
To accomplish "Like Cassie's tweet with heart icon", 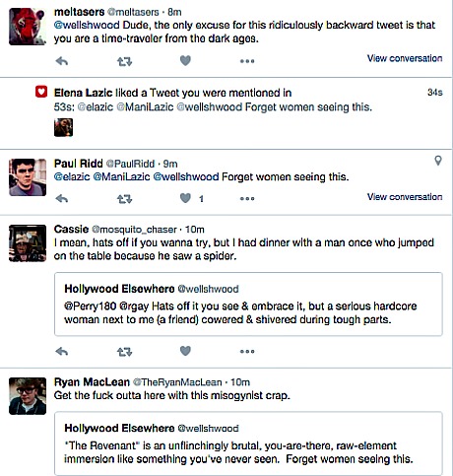I will 185,351.
